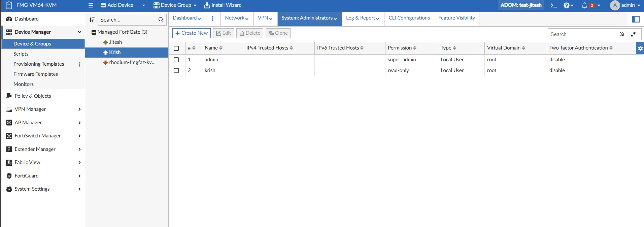The height and width of the screenshot is (227, 644).
Task: Expand the VPN Manager section arrow
Action: point(79,109)
